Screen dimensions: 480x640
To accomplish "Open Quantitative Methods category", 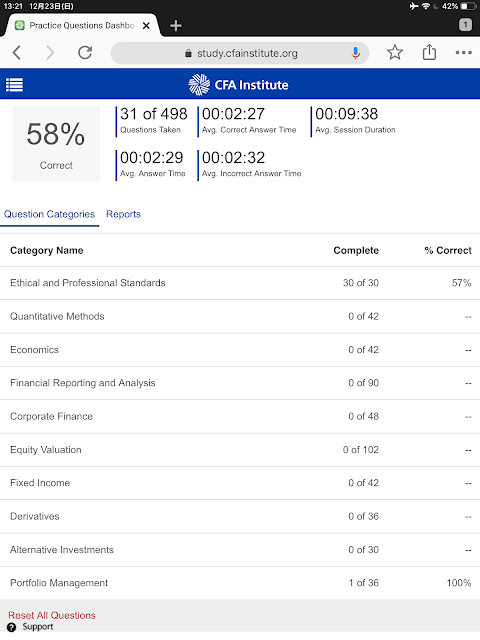I will tap(240, 316).
